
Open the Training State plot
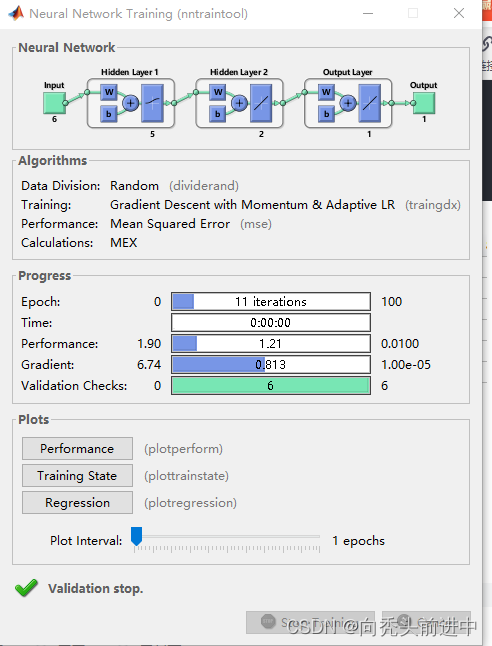77,476
